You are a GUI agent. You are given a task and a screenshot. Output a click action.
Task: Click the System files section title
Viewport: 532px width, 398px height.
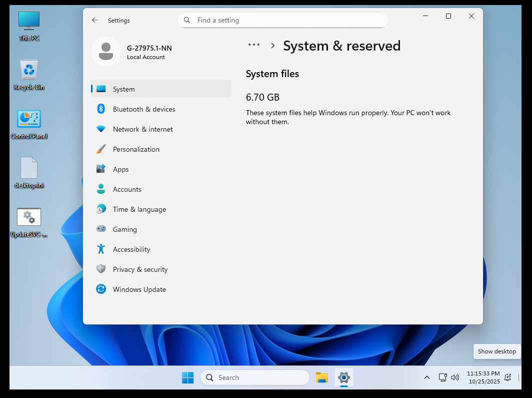click(272, 74)
